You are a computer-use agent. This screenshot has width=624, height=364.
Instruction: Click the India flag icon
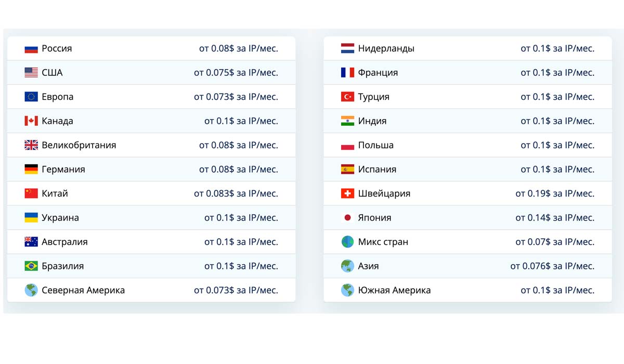click(x=347, y=121)
